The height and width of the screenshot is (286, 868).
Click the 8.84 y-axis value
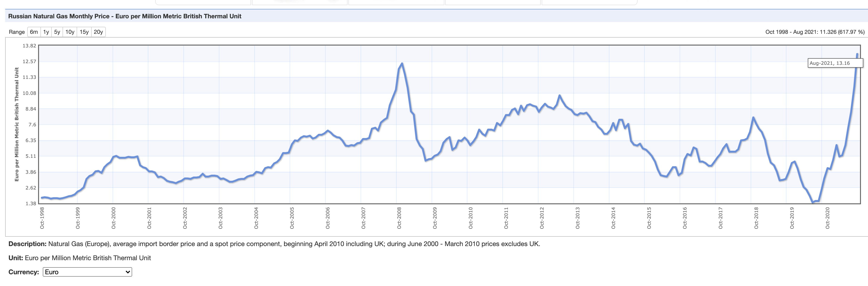(31, 109)
